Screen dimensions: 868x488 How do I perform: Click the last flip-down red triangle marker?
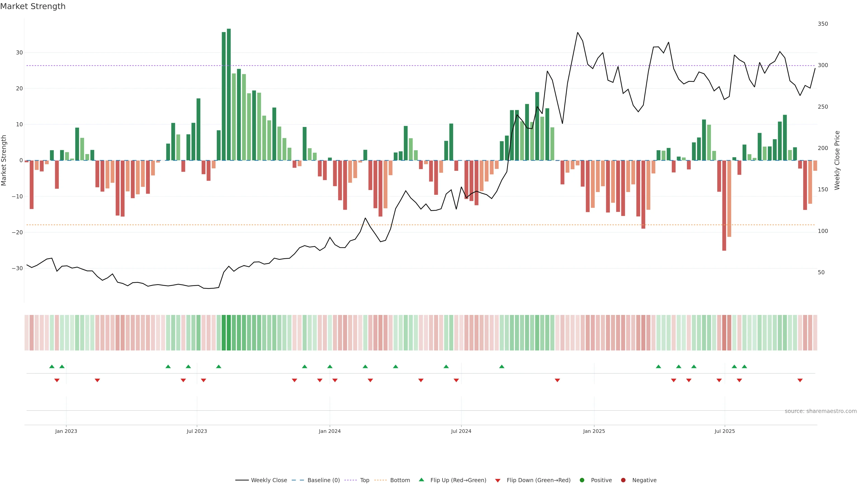(800, 380)
